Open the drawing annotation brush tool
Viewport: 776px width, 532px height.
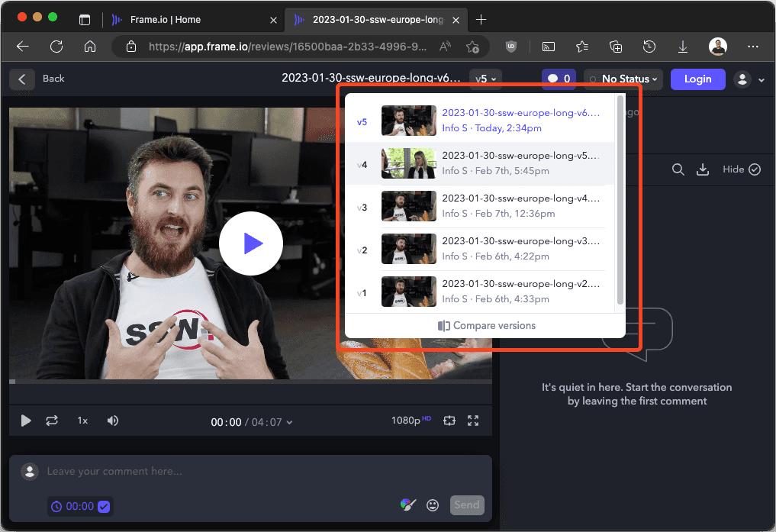(408, 505)
